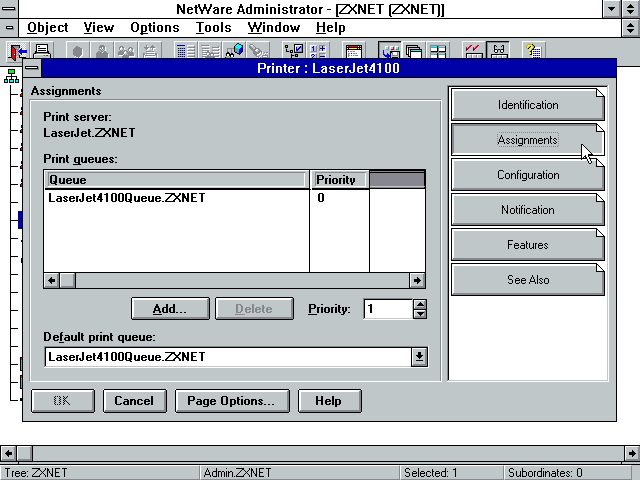The image size is (640, 480).
Task: Click the Create Group toolbar icon
Action: click(126, 51)
